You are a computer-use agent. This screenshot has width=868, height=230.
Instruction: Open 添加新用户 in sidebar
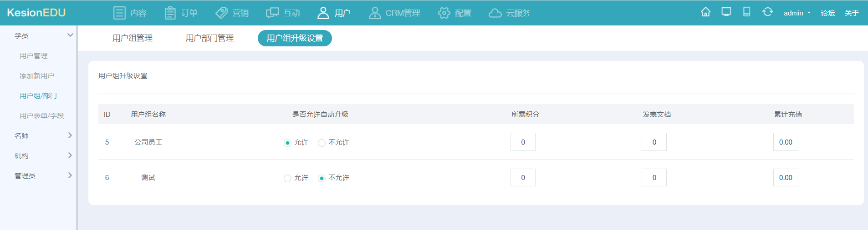click(x=37, y=75)
